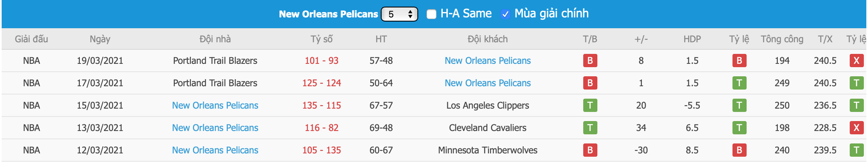Open the New Orleans Pelicans home link for 15/03/2021
Image resolution: width=868 pixels, height=165 pixels.
tap(215, 105)
